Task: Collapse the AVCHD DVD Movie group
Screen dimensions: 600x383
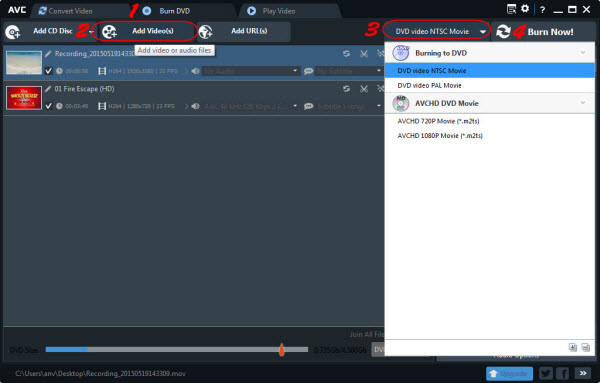Action: click(x=583, y=103)
